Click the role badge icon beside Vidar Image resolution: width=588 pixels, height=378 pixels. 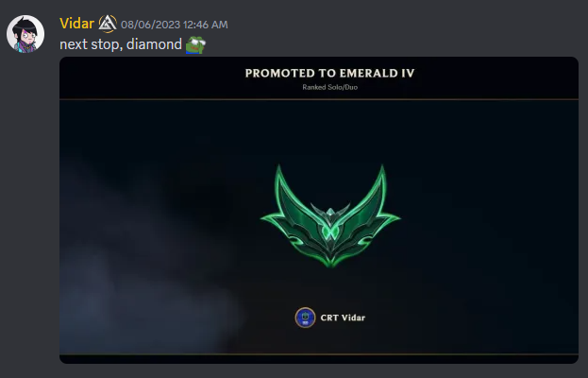click(x=108, y=24)
